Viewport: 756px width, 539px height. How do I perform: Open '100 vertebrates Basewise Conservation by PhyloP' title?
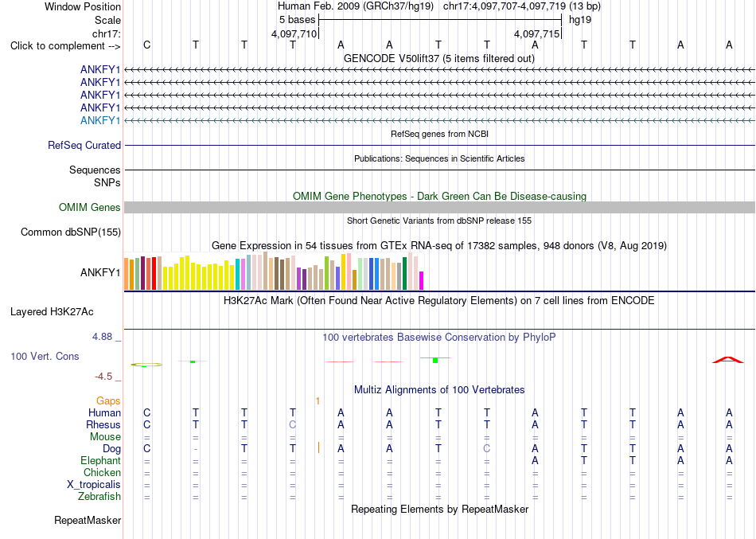pyautogui.click(x=439, y=338)
